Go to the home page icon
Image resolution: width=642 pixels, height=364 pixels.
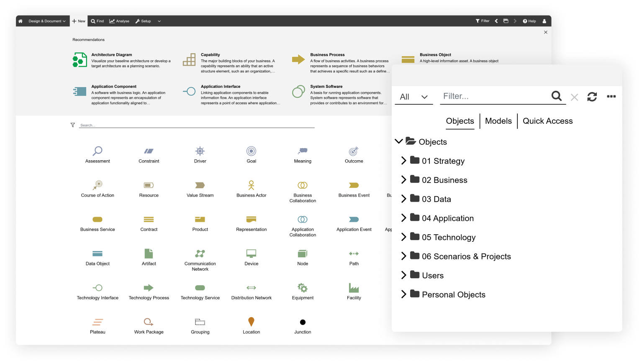tap(21, 21)
